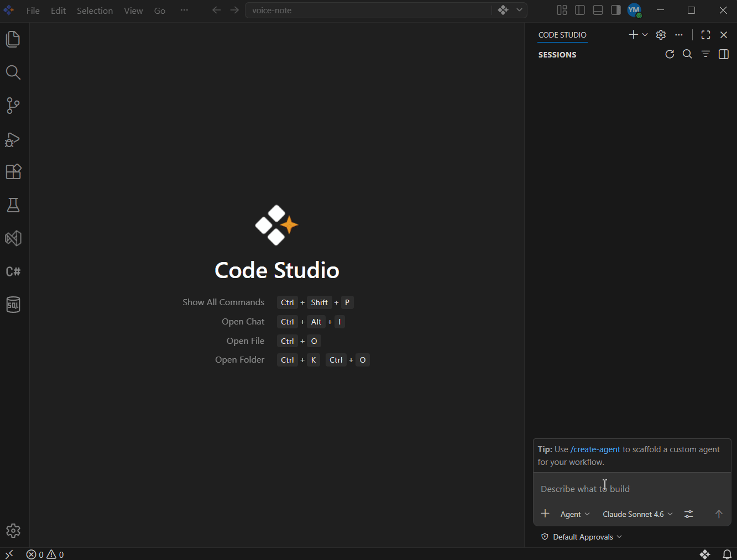Open the Testing flask view
Viewport: 737px width, 560px height.
13,205
